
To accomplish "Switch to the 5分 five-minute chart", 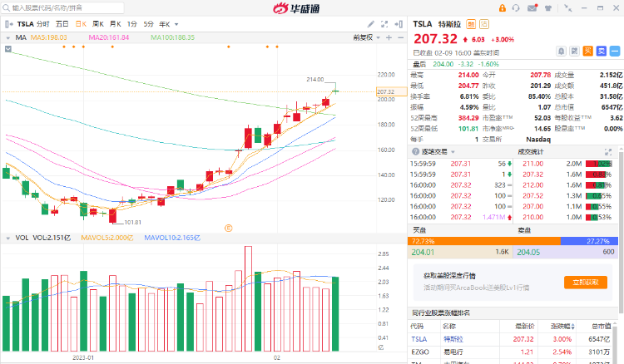I will (x=148, y=24).
